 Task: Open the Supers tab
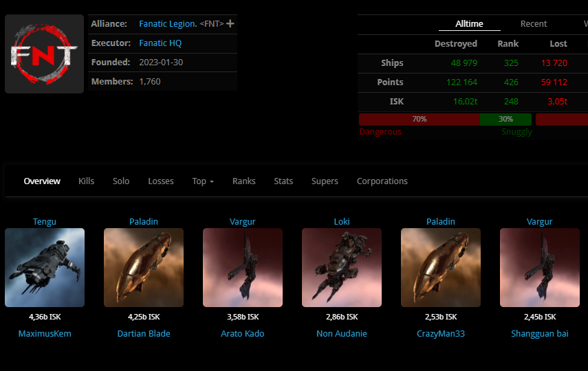[325, 181]
